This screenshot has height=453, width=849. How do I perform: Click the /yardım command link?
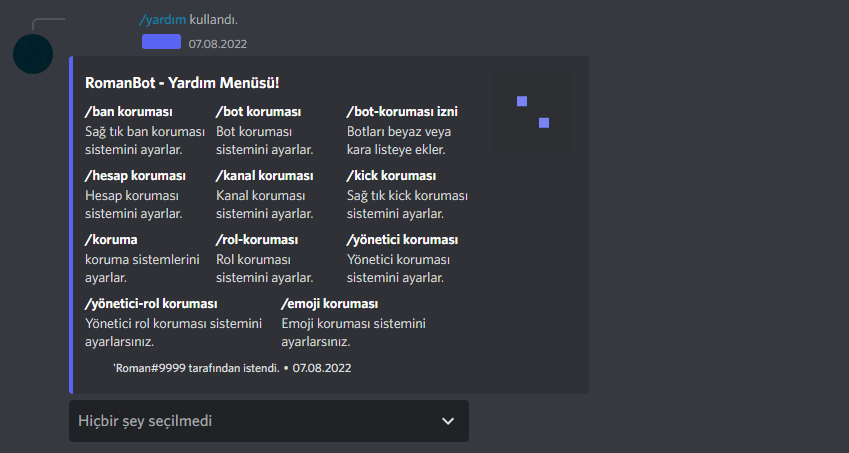(x=162, y=20)
